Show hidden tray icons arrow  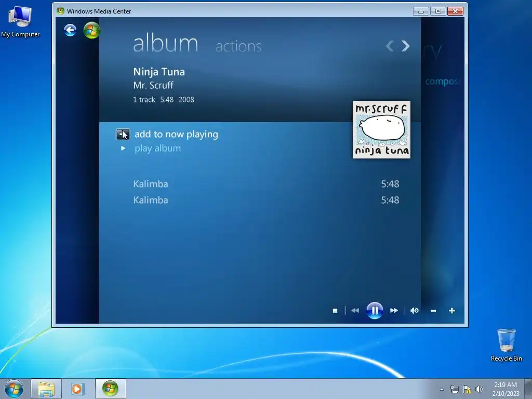pyautogui.click(x=442, y=389)
